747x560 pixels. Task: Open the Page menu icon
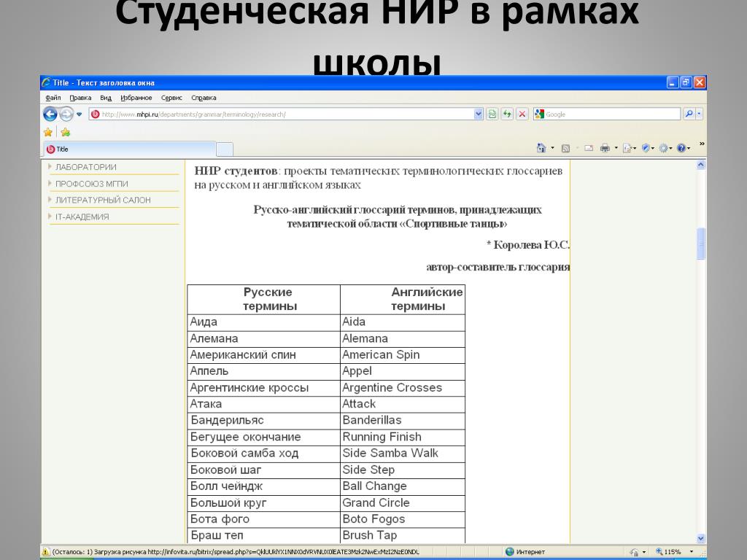pos(627,149)
